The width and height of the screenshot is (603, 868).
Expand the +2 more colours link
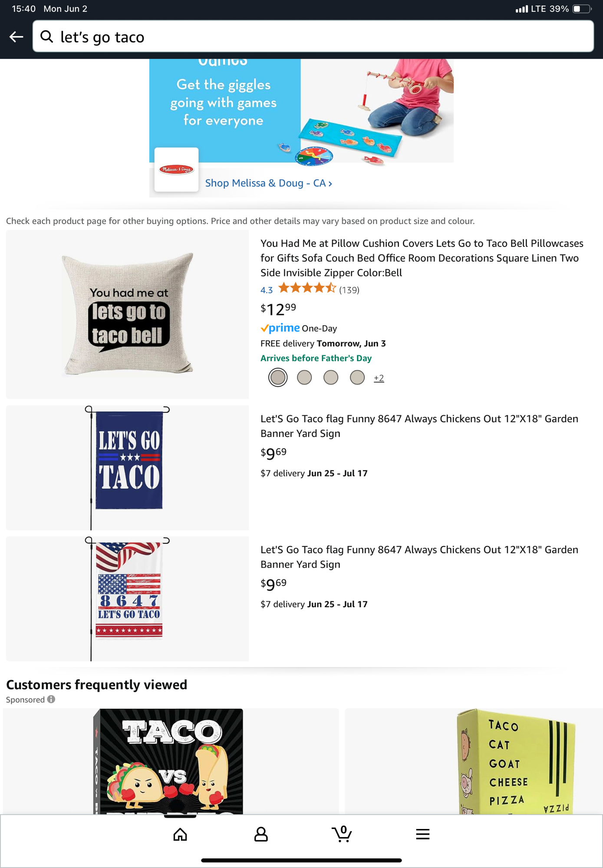[x=379, y=378]
